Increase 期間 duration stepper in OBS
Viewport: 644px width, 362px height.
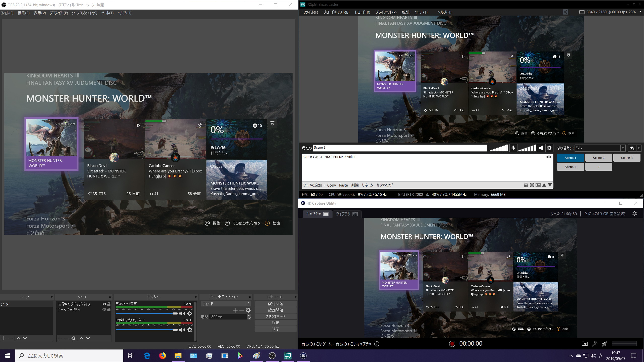(249, 315)
